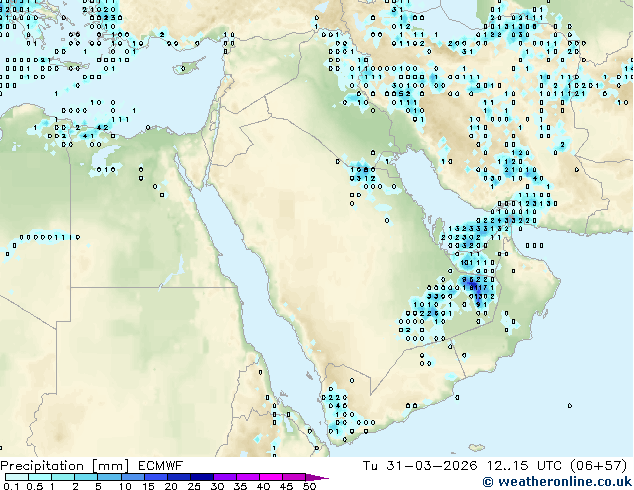Click the legend label '35'
This screenshot has height=490, width=634.
(240, 486)
